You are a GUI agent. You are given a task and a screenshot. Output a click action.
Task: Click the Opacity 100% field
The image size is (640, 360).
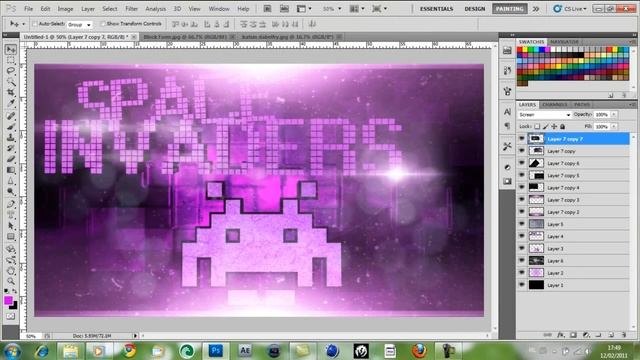(x=602, y=115)
